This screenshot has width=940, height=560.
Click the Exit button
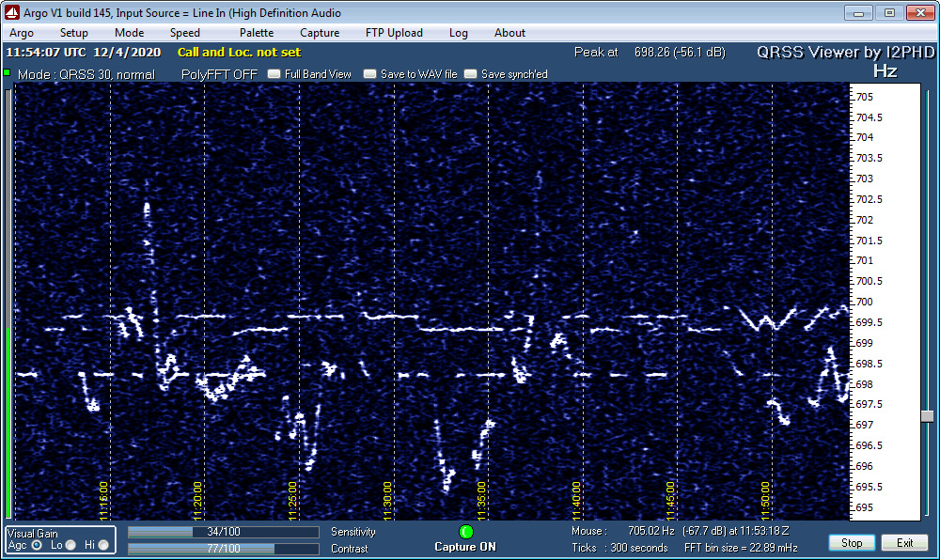(x=904, y=543)
